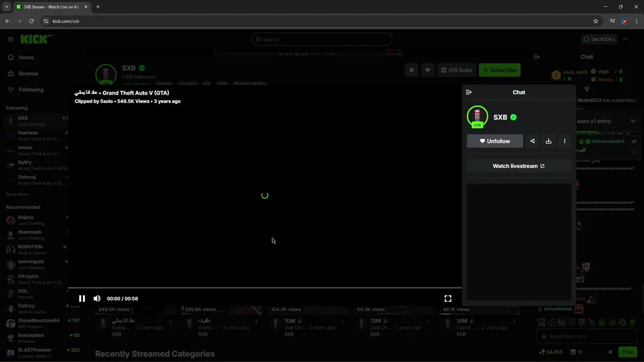The height and width of the screenshot is (362, 644).
Task: Open Watch livestream link
Action: [519, 166]
